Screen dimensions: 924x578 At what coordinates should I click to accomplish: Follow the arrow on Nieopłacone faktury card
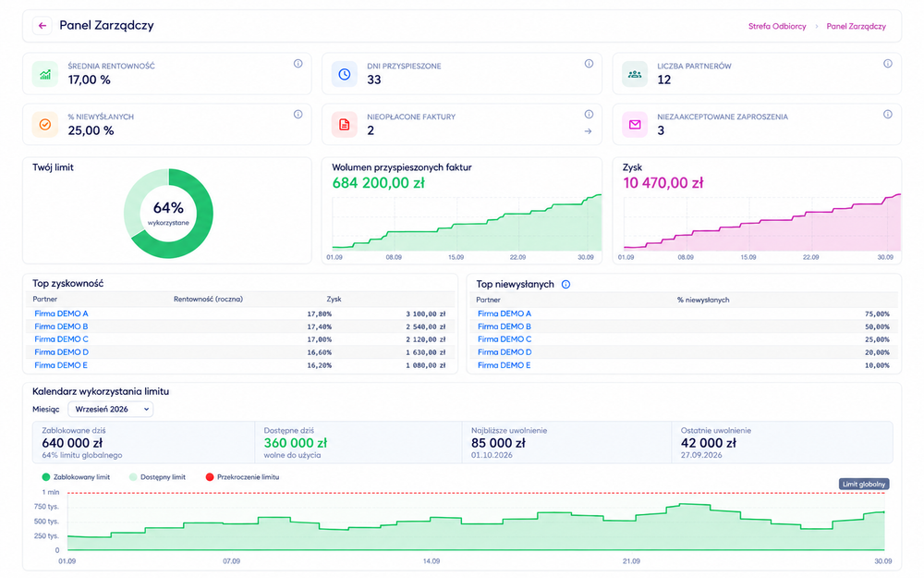588,131
